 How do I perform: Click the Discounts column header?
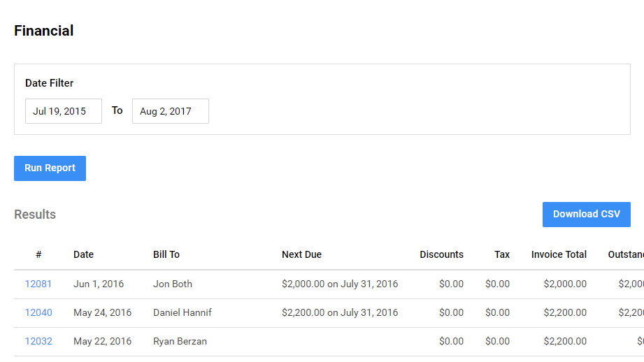[441, 254]
